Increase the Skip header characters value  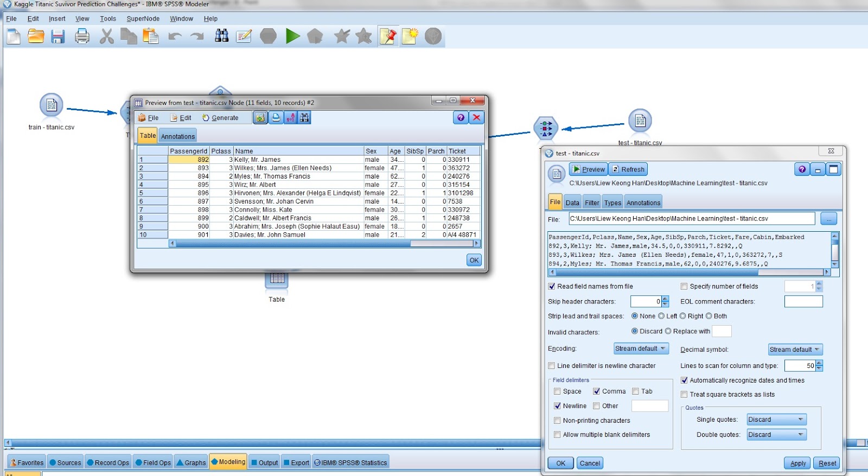(666, 299)
